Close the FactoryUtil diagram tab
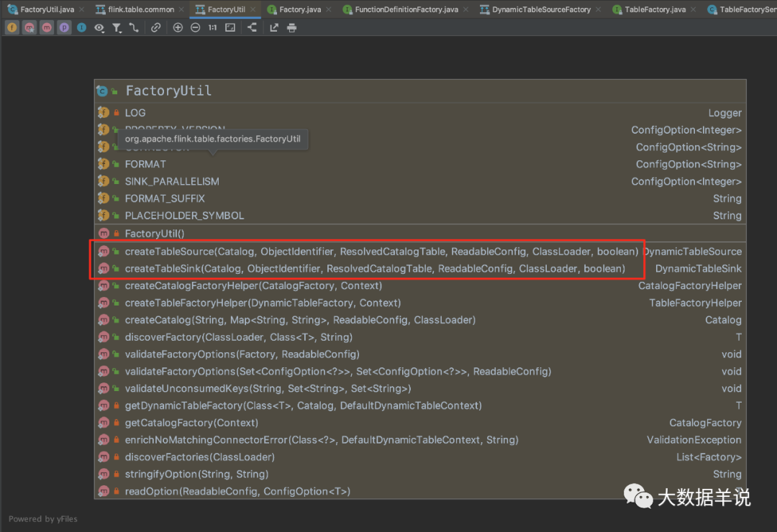 (253, 9)
